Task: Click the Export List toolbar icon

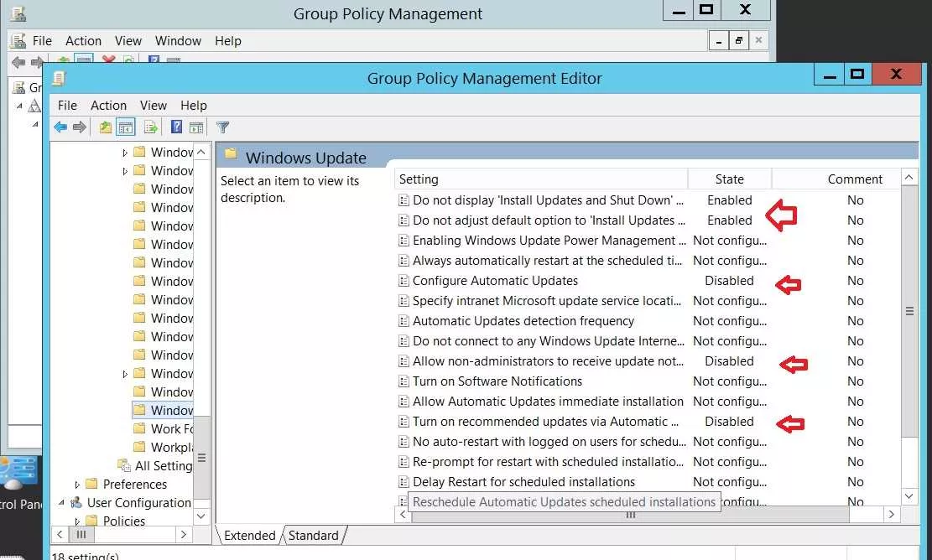Action: pyautogui.click(x=150, y=127)
